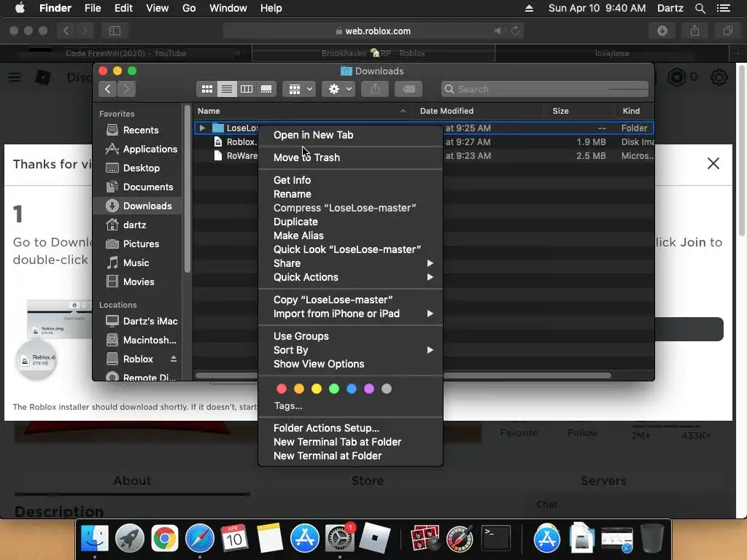Image resolution: width=747 pixels, height=560 pixels.
Task: Choose Quick Look "LoseLose-master"
Action: coord(351,249)
